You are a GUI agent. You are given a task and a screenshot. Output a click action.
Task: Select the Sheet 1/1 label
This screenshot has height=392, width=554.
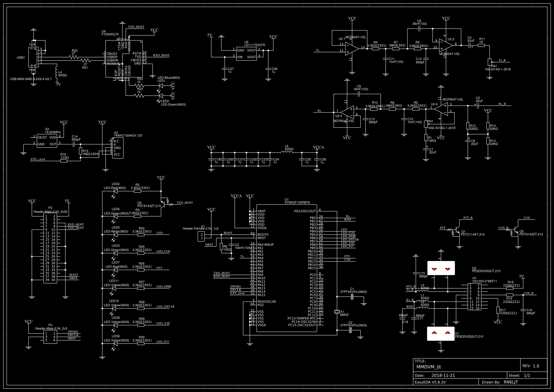click(519, 375)
